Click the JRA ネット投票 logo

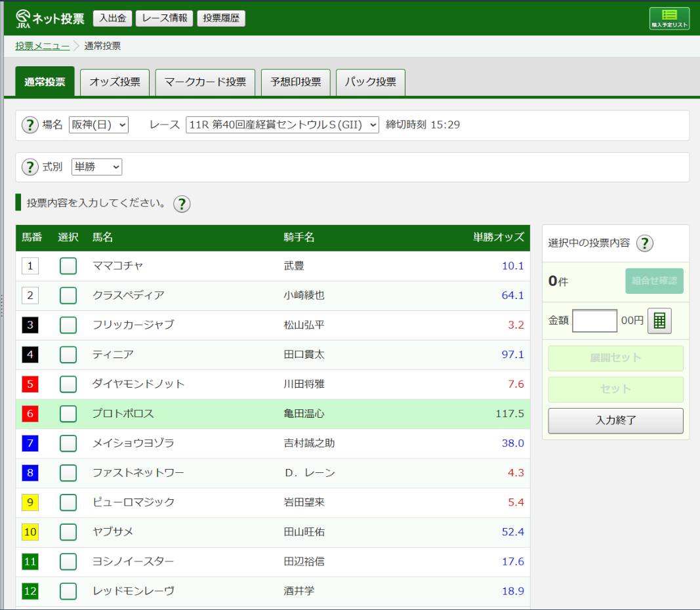point(50,19)
